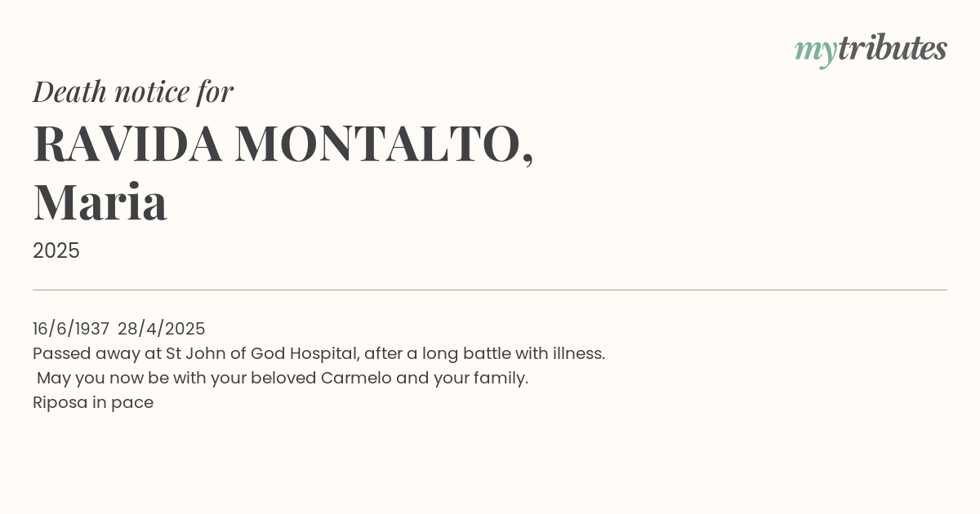Click "St John of God Hospital" text
This screenshot has height=514, width=980.
262,353
